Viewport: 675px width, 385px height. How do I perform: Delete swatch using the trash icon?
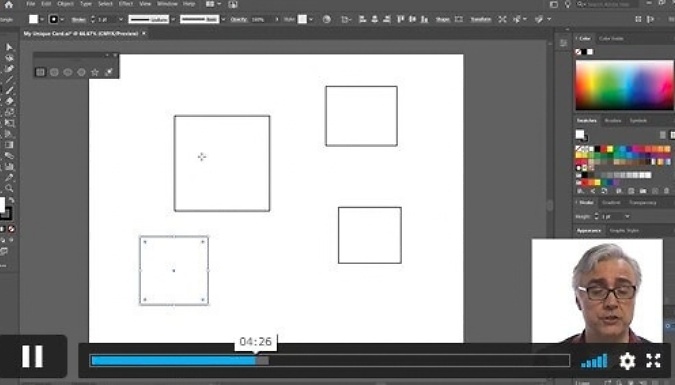click(666, 191)
